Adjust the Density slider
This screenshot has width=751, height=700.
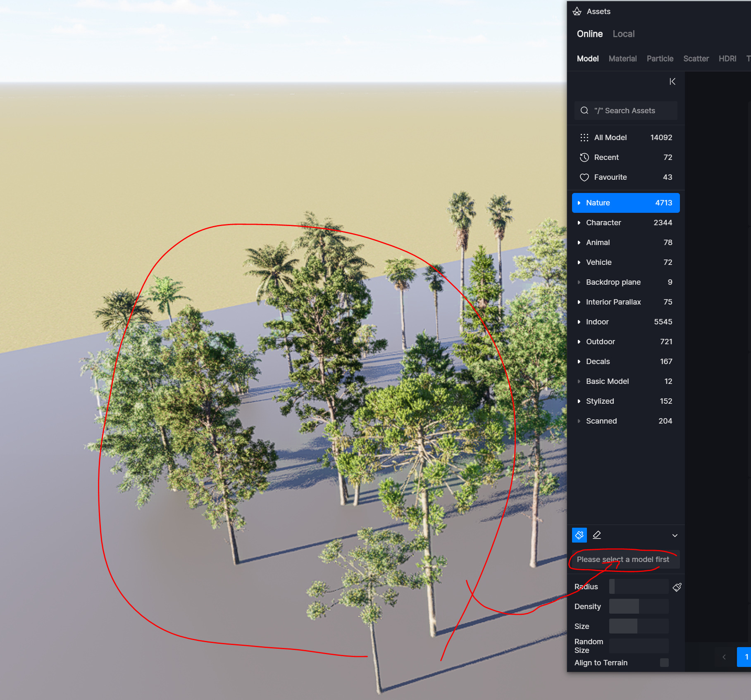(639, 606)
